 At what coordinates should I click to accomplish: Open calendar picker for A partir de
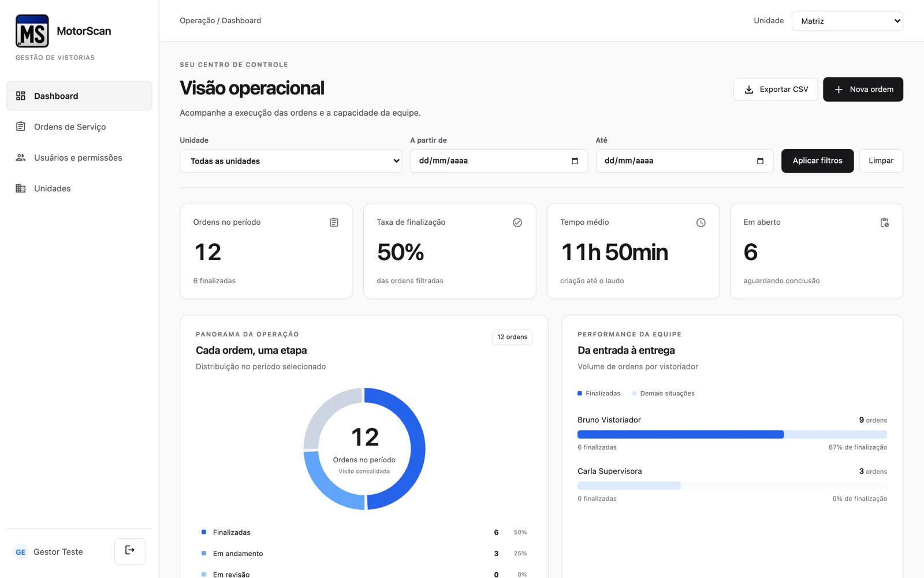pos(575,161)
